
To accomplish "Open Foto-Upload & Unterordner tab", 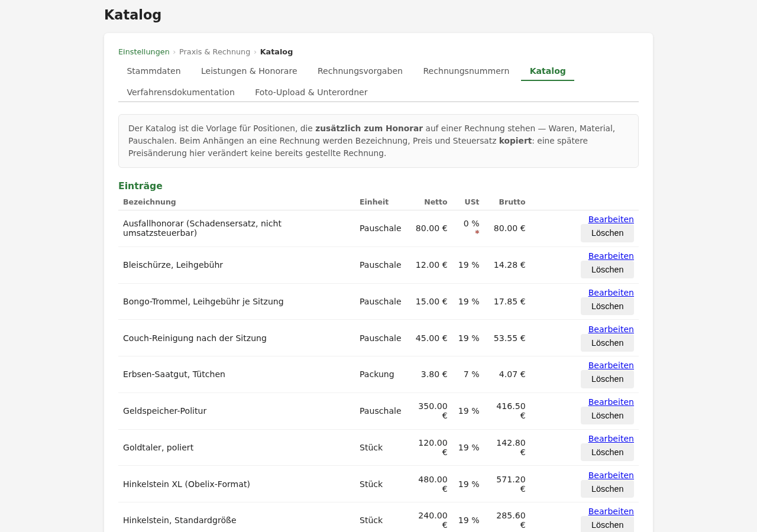I will coord(311,92).
